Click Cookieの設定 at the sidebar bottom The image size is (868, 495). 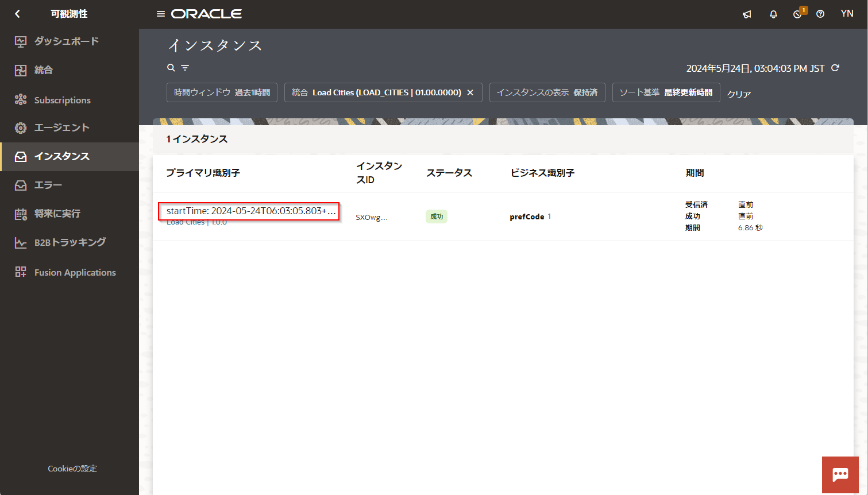click(x=72, y=469)
